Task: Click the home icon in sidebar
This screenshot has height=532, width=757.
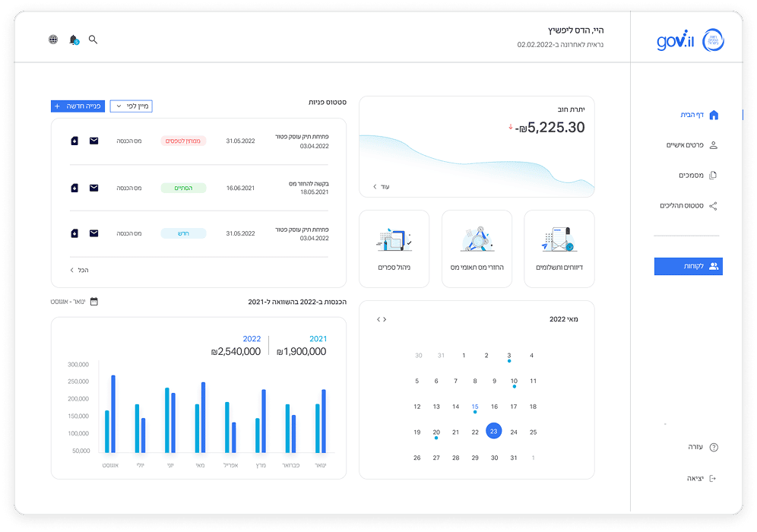Action: (714, 115)
